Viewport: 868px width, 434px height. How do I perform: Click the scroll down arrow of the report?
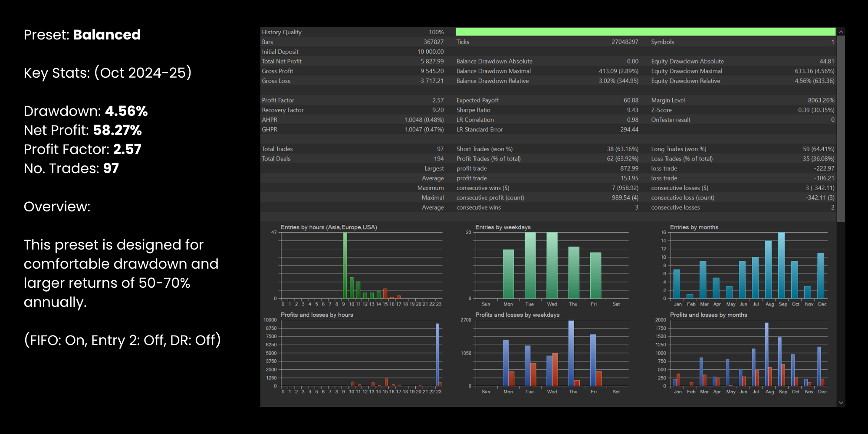click(841, 403)
